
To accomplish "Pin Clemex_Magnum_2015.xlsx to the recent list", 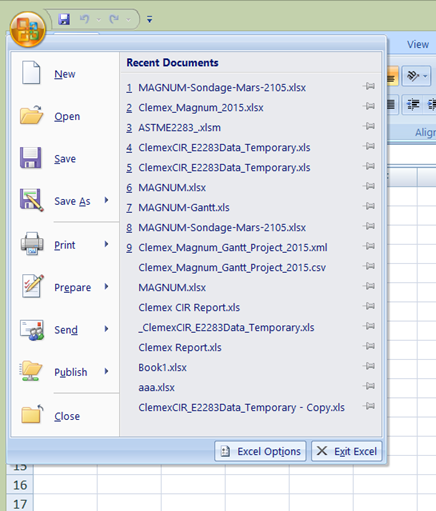I will pos(369,106).
